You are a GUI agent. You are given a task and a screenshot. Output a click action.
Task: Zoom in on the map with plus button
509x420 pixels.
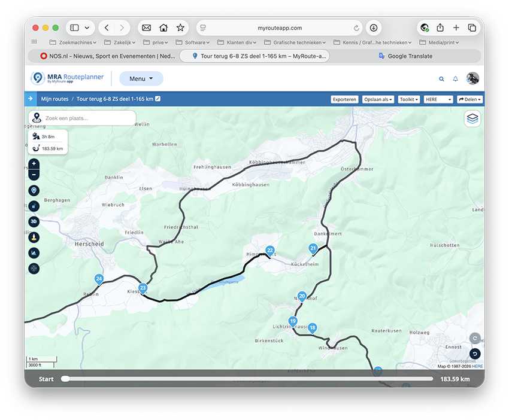[x=34, y=164]
